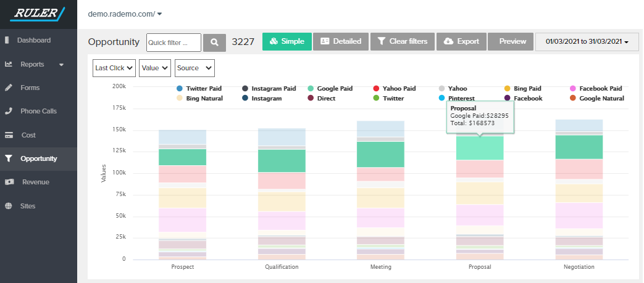Click the Ruler logo in sidebar
Image resolution: width=644 pixels, height=283 pixels.
(38, 14)
